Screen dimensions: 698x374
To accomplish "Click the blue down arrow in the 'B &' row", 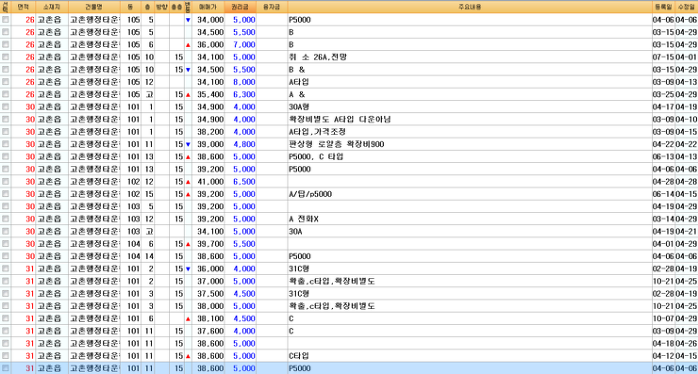I will point(188,70).
